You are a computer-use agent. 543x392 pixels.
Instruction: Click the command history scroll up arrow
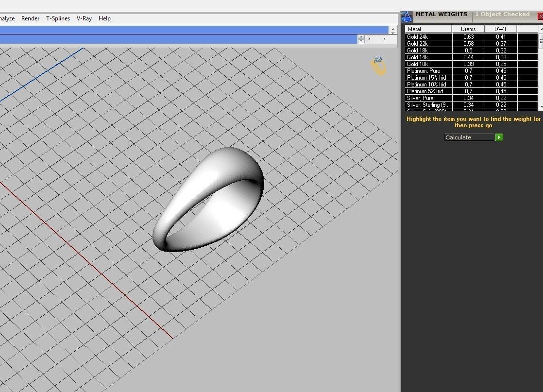pos(393,28)
